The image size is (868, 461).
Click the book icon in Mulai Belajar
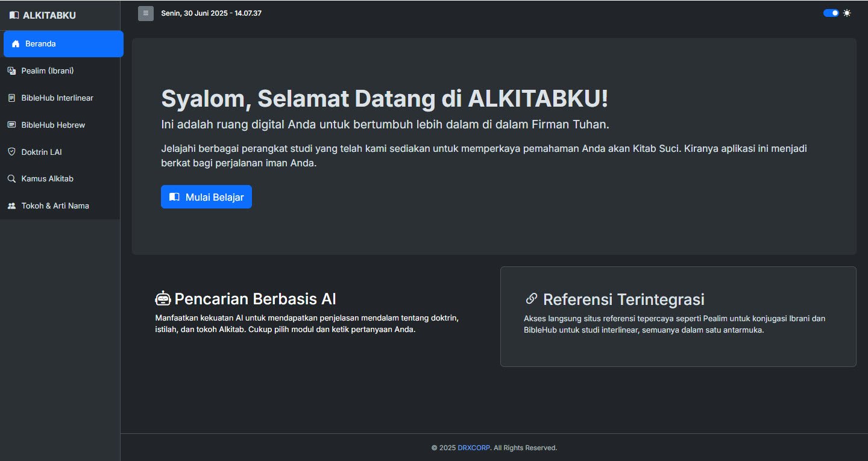pyautogui.click(x=174, y=196)
